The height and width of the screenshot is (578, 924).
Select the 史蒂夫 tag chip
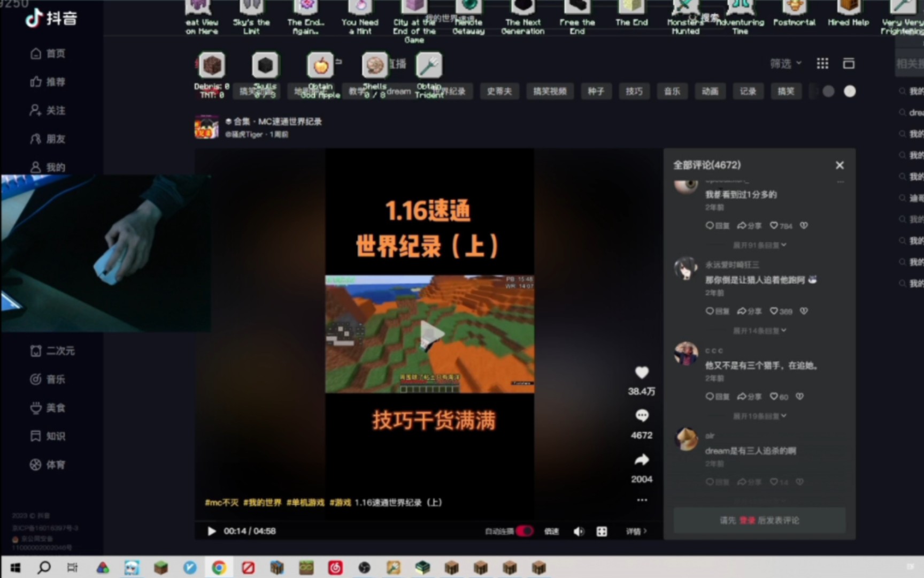point(499,92)
